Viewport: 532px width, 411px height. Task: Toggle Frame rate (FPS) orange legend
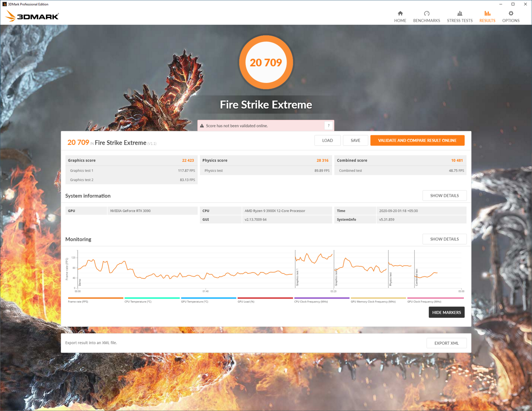95,298
